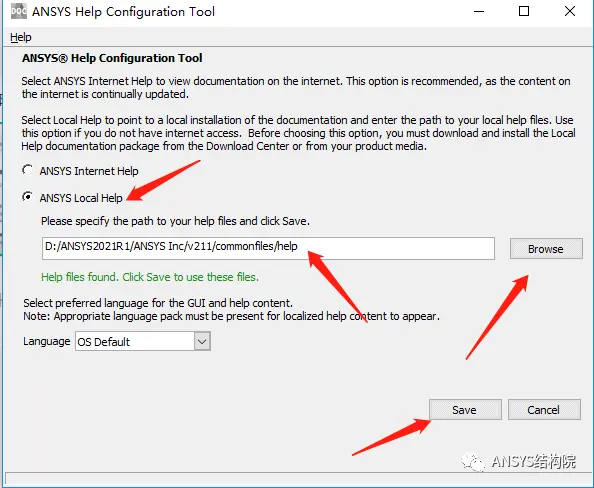594x488 pixels.
Task: Click the 'Language' label
Action: [47, 341]
